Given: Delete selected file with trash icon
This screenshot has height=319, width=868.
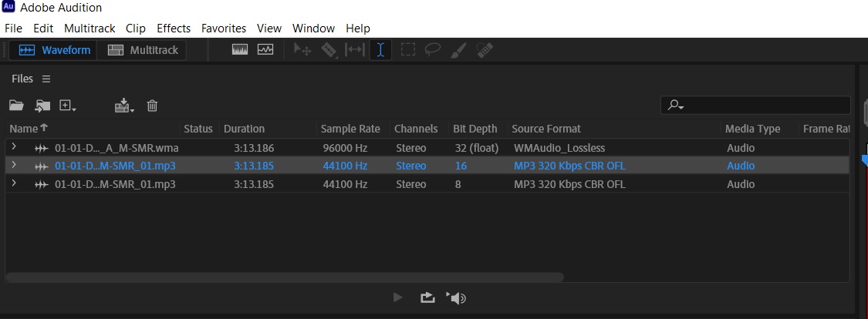Looking at the screenshot, I should pos(152,106).
